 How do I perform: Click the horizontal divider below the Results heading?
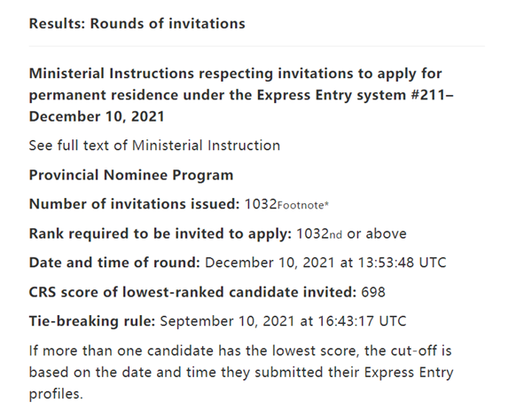(257, 46)
